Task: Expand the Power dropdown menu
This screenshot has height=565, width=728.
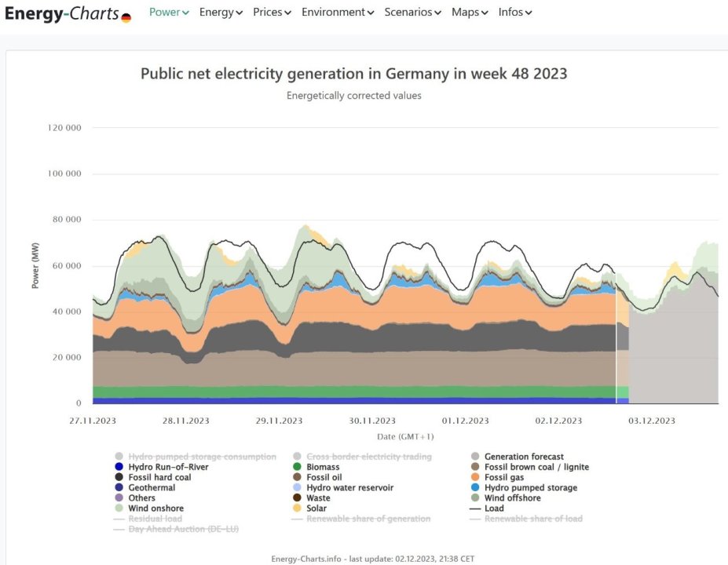Action: (x=169, y=13)
